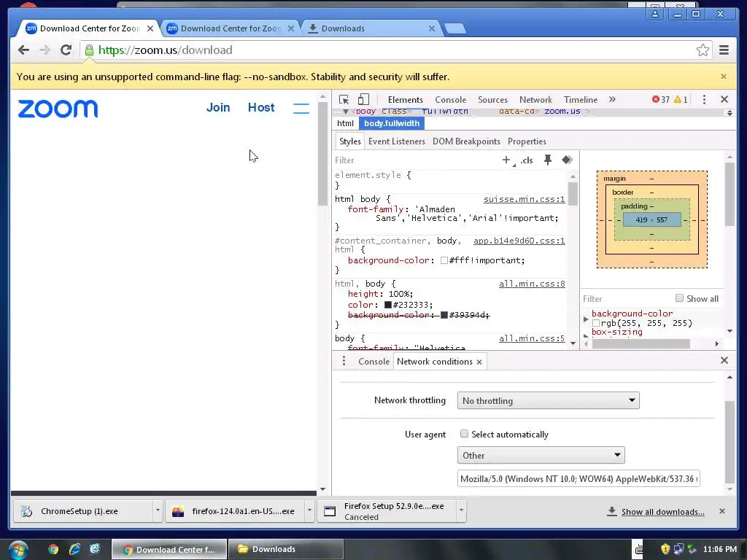This screenshot has width=747, height=560.
Task: Click the red 37 errors indicator
Action: [x=660, y=99]
